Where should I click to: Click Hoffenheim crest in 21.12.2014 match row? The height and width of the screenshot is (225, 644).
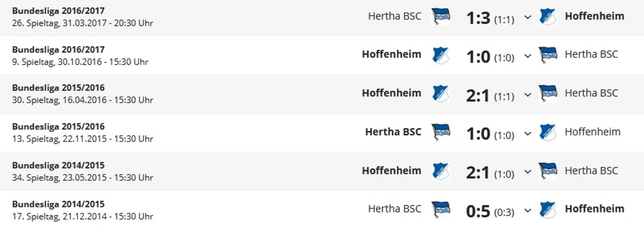tap(547, 210)
